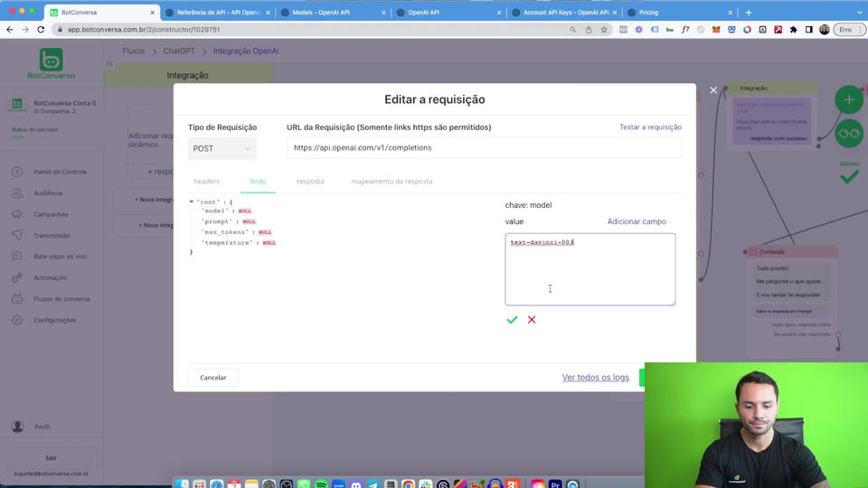
Task: Click Fluxos breadcrumb link
Action: click(x=134, y=51)
